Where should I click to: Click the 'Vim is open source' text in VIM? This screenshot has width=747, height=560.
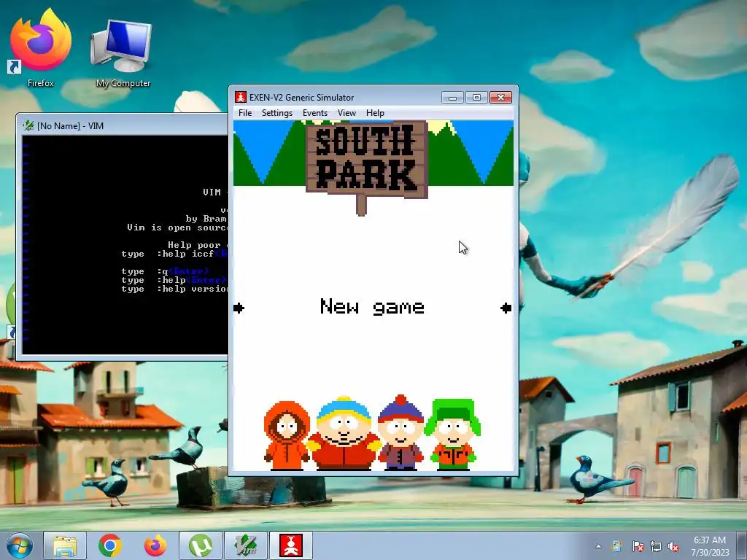click(x=177, y=227)
